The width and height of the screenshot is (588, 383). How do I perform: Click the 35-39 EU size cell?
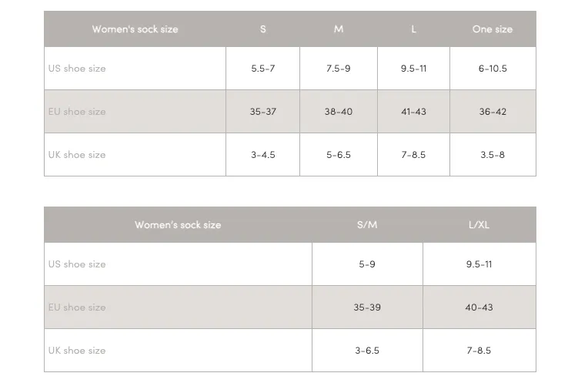(x=367, y=307)
